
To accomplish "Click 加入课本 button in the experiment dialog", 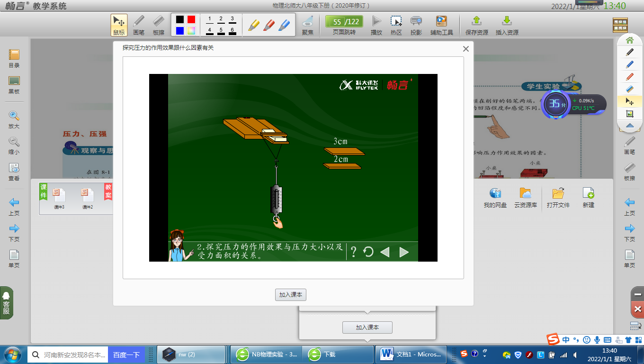I will click(291, 295).
